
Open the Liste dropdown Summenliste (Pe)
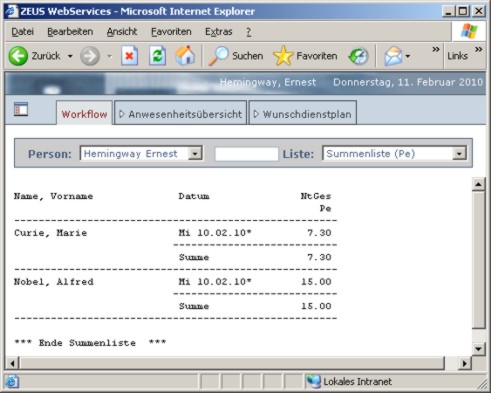point(394,154)
